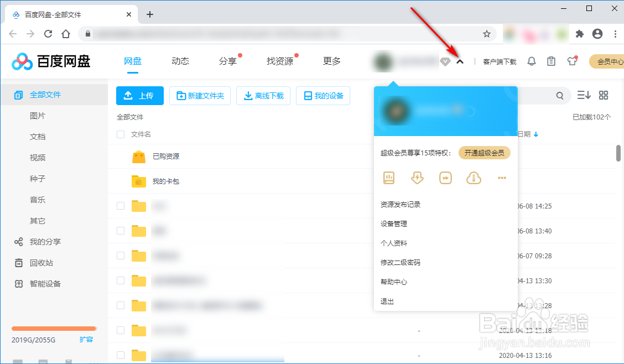Navigate back in browser
Screen dimensions: 624x364
[13, 34]
